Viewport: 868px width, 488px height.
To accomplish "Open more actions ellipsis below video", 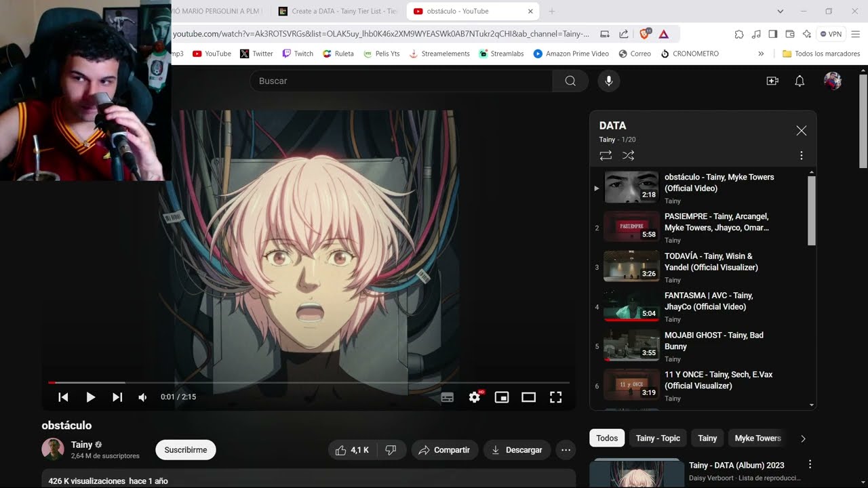I will tap(566, 450).
